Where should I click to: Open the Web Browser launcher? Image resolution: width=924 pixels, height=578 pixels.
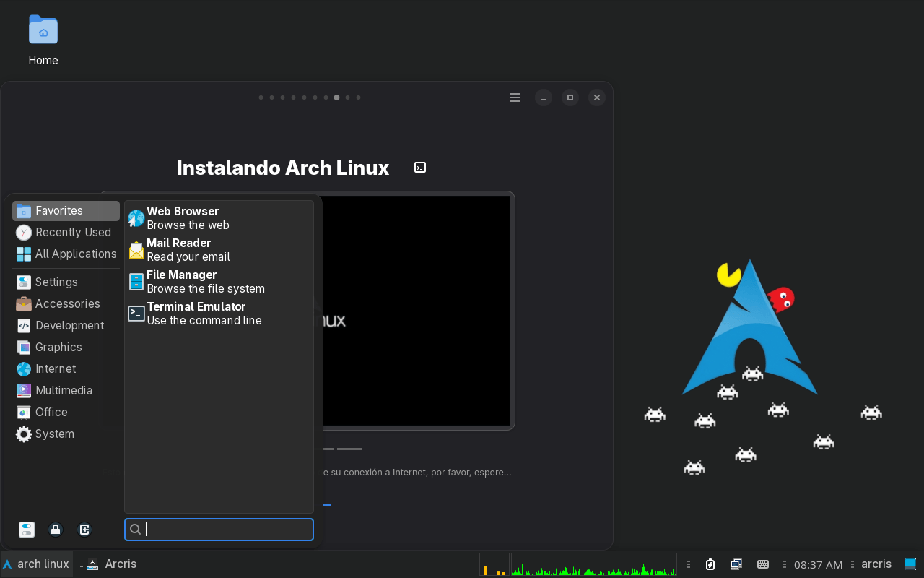(219, 218)
